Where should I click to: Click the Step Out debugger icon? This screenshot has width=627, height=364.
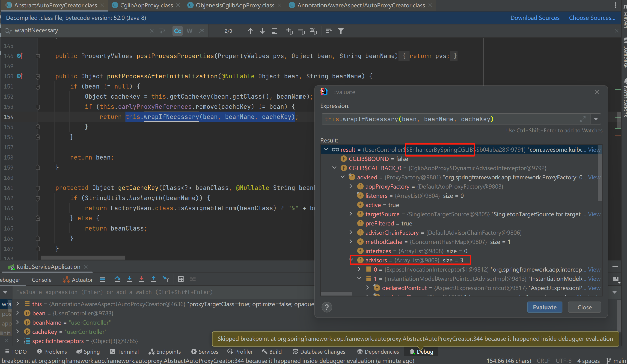point(154,279)
